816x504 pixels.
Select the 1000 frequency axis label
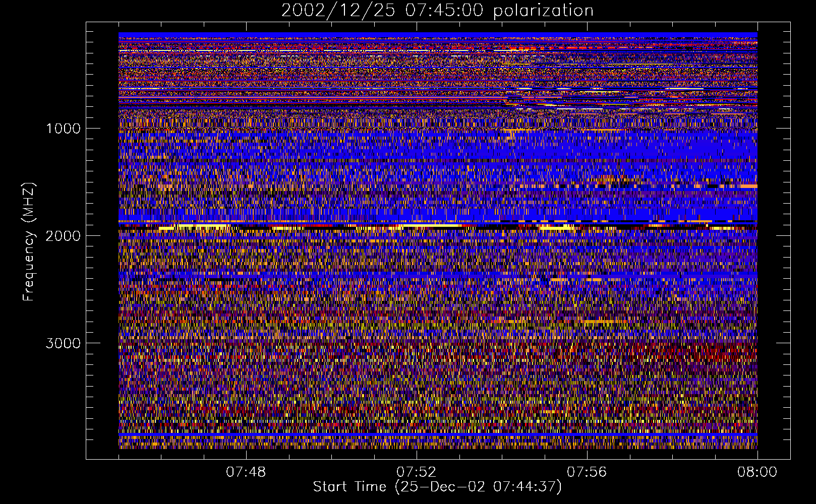(x=63, y=129)
